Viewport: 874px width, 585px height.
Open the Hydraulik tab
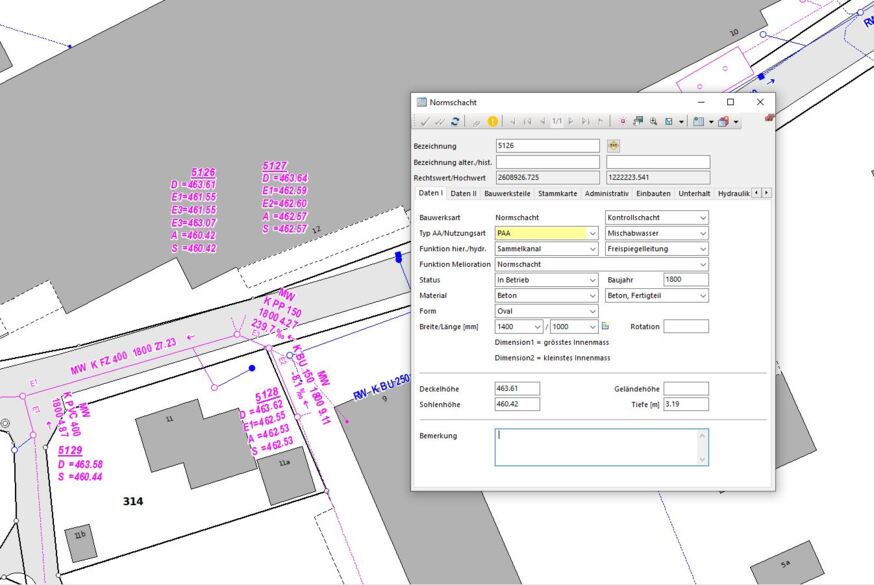(734, 193)
